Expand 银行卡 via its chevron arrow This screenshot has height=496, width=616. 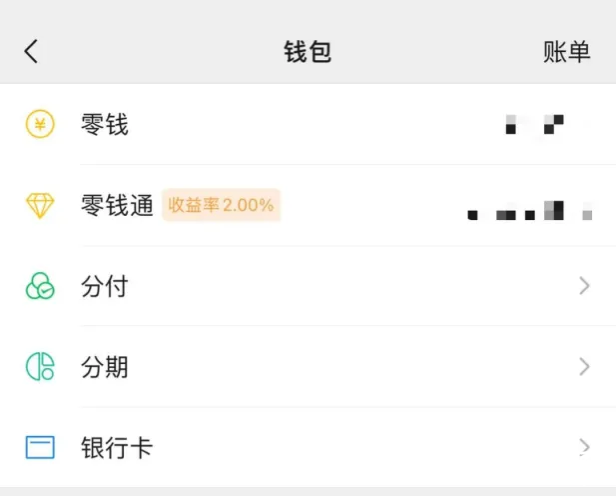click(x=585, y=447)
